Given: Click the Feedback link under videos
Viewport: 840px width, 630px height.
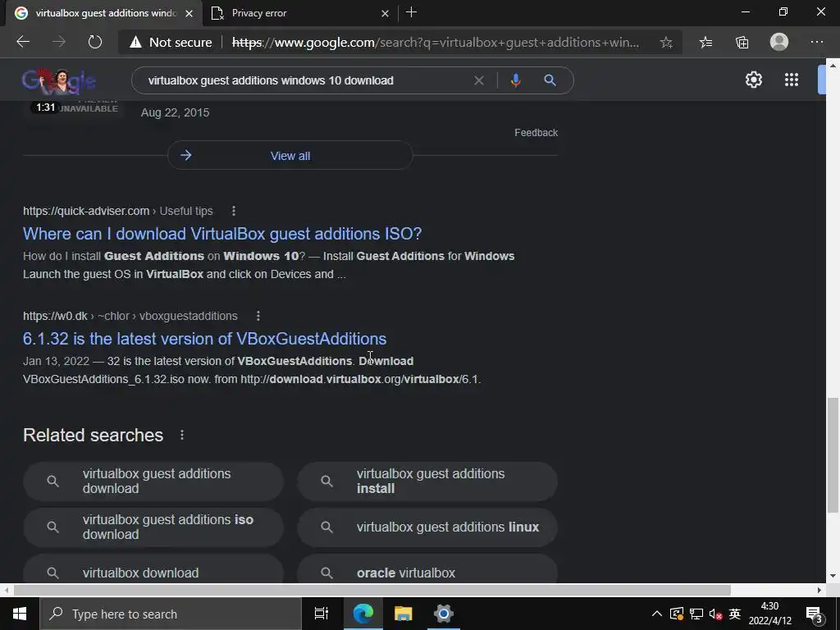Looking at the screenshot, I should point(536,132).
